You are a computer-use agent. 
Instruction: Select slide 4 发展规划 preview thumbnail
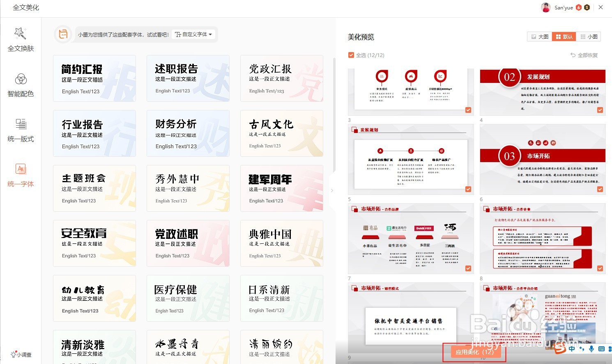point(543,92)
